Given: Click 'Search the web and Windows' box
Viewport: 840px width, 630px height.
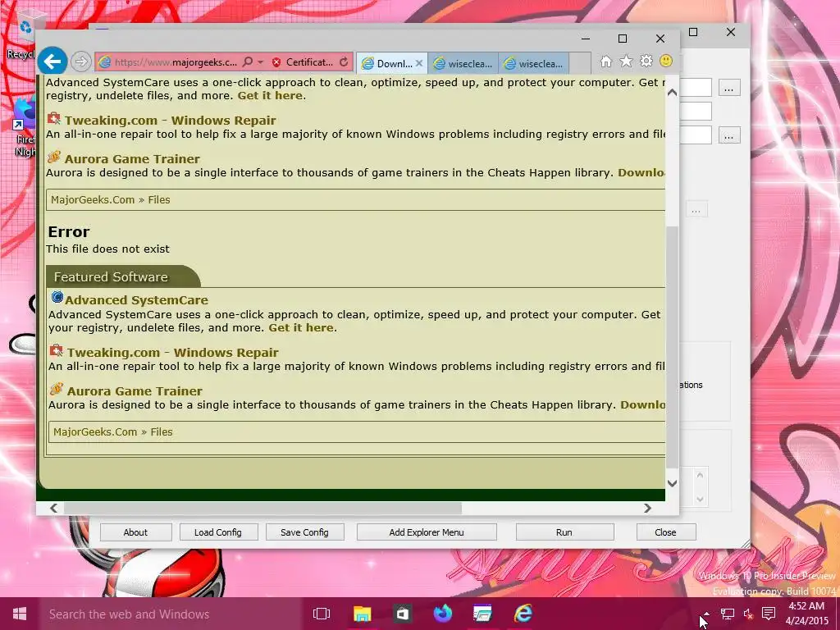Looking at the screenshot, I should pyautogui.click(x=171, y=614).
